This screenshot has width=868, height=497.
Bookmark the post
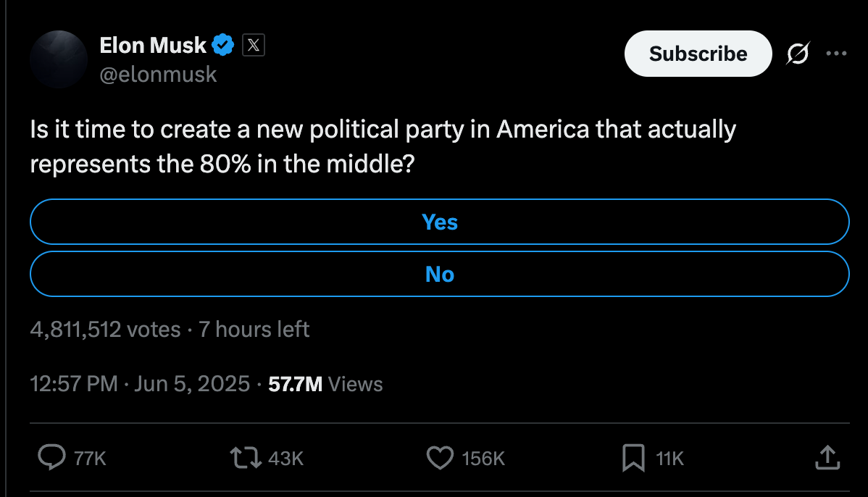tap(633, 457)
